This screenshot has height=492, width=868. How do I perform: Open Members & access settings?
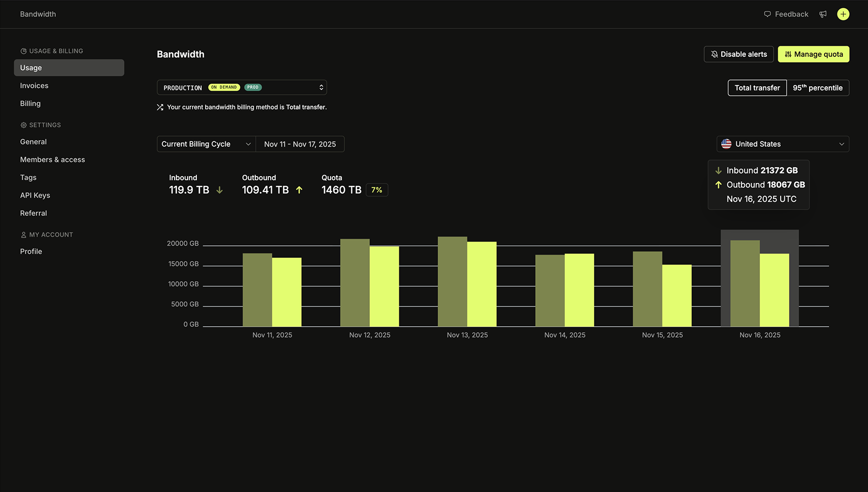pos(52,160)
